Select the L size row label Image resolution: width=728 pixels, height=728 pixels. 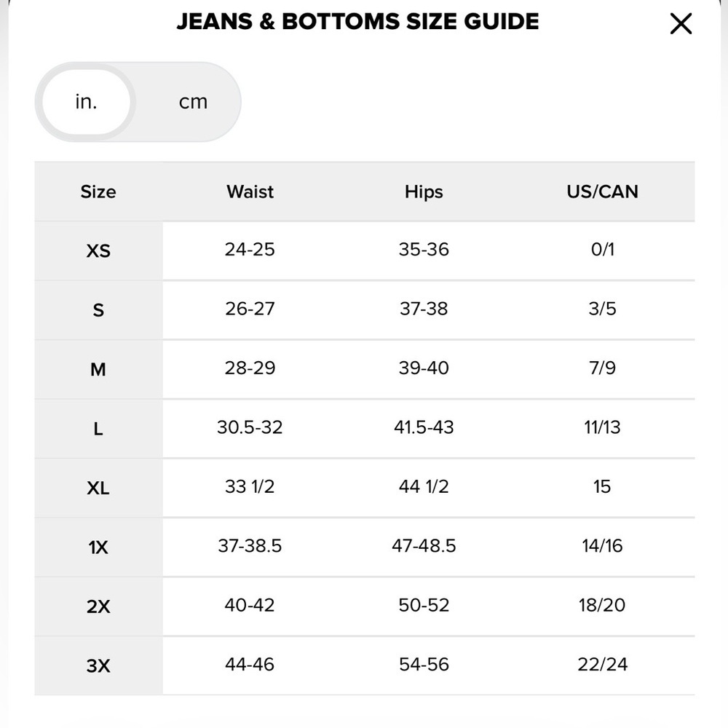pyautogui.click(x=98, y=429)
